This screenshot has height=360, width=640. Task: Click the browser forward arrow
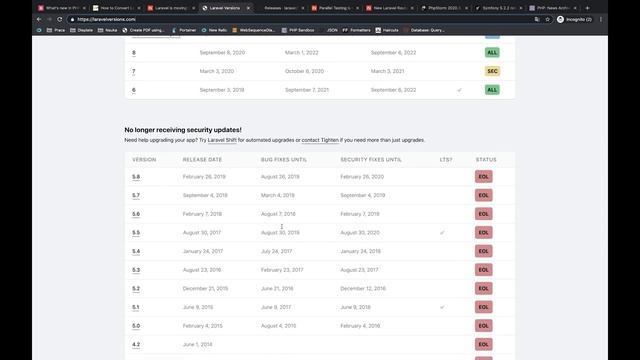pyautogui.click(x=49, y=19)
